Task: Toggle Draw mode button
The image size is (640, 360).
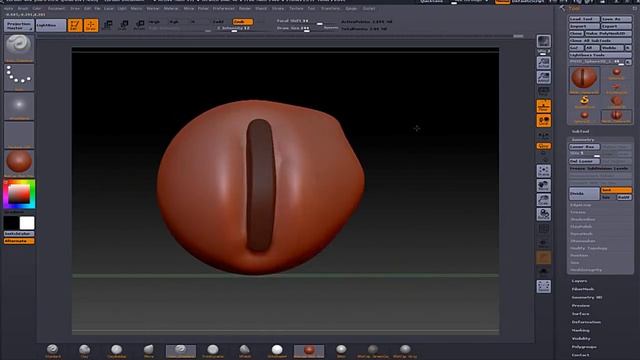Action: click(x=91, y=25)
